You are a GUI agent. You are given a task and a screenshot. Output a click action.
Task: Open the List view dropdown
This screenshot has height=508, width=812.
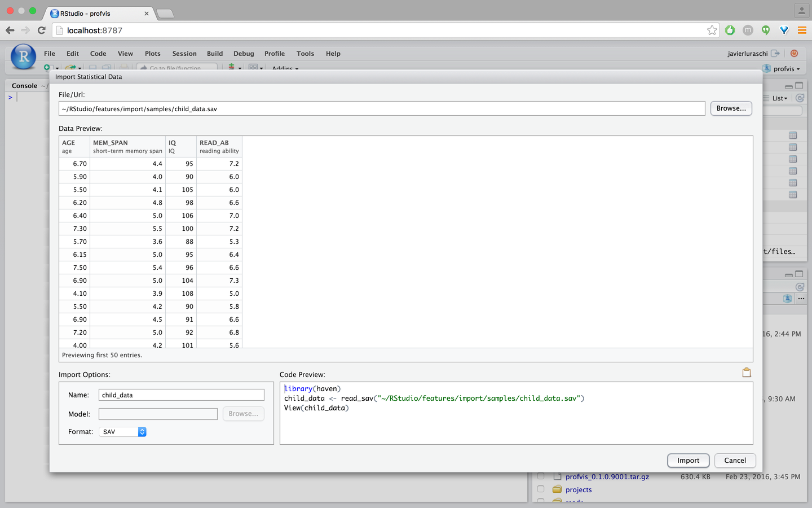click(x=779, y=98)
